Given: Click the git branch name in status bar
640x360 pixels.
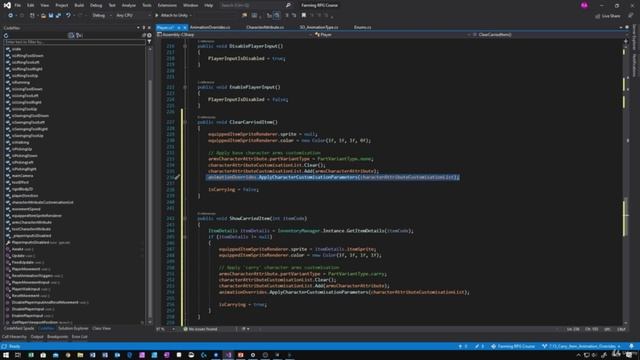Looking at the screenshot, I should [x=581, y=346].
